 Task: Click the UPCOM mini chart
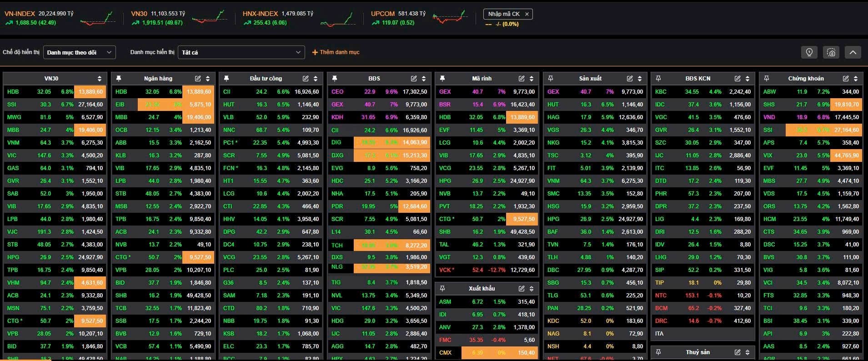[x=450, y=18]
